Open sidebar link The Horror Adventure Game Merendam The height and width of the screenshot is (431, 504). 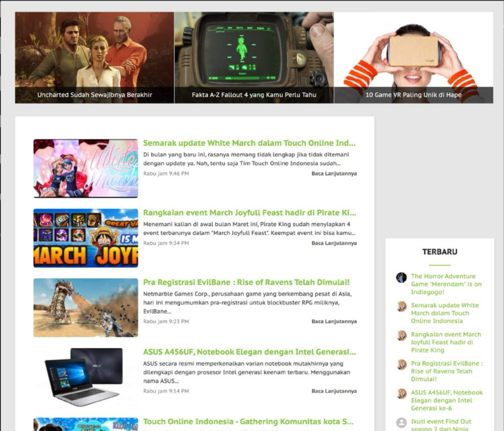click(447, 284)
